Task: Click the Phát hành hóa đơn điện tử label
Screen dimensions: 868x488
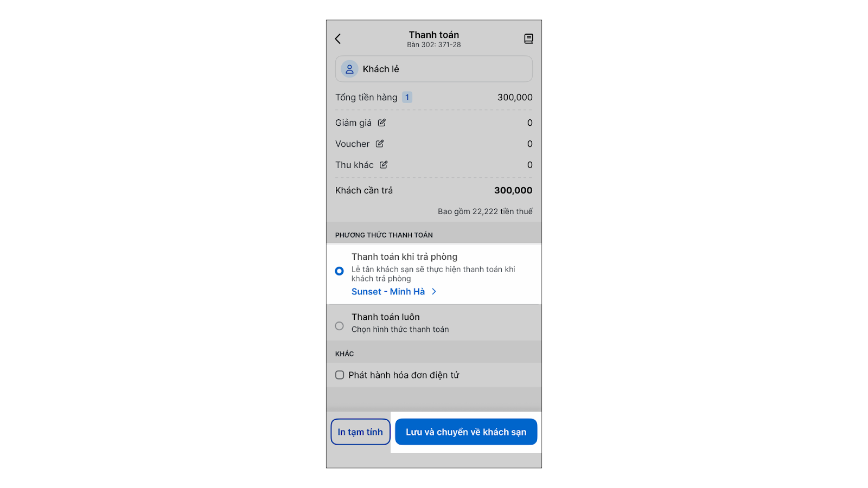Action: click(404, 375)
